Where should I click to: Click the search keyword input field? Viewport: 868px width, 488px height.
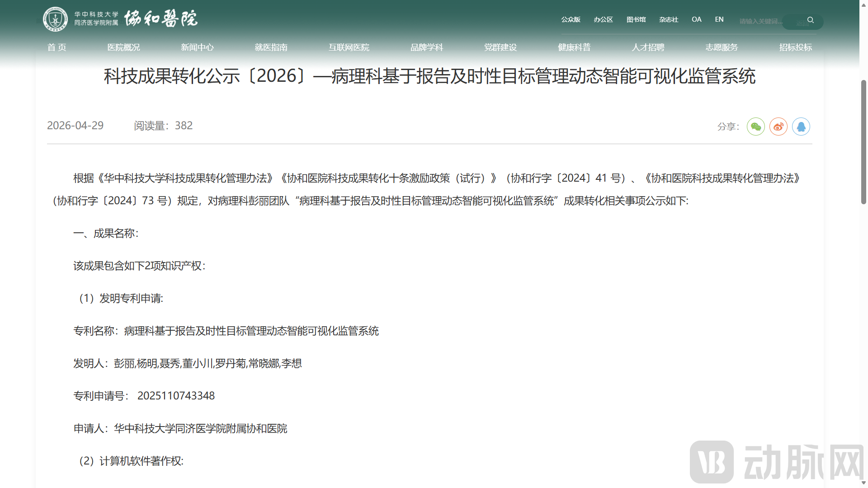pyautogui.click(x=761, y=21)
